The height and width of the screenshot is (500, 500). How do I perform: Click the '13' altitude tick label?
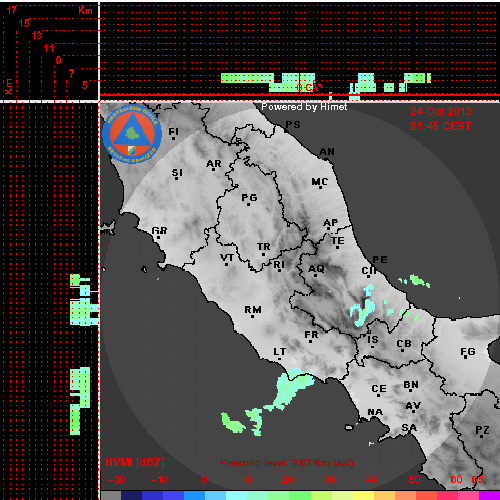pyautogui.click(x=37, y=35)
